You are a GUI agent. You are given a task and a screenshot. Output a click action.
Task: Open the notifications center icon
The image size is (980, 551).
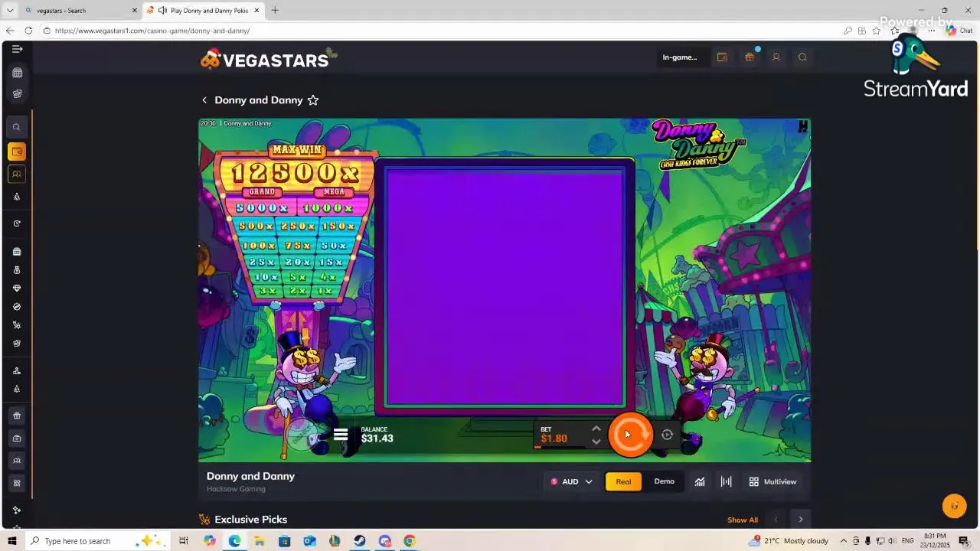[x=964, y=541]
